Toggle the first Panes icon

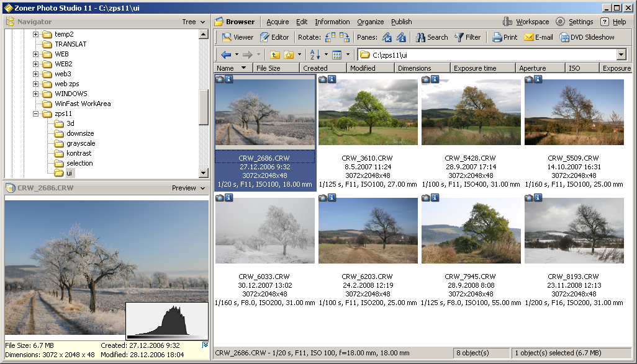(x=387, y=37)
